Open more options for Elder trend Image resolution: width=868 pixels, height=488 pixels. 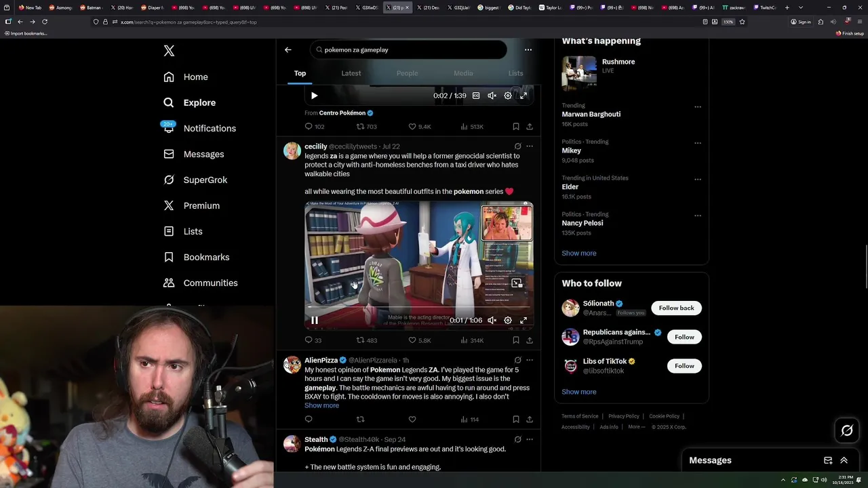pos(698,179)
